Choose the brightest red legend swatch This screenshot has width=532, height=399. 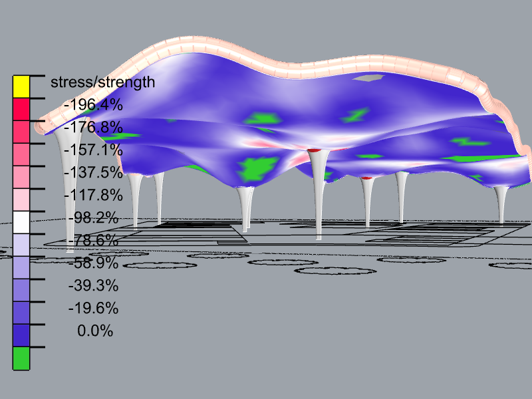tap(21, 109)
